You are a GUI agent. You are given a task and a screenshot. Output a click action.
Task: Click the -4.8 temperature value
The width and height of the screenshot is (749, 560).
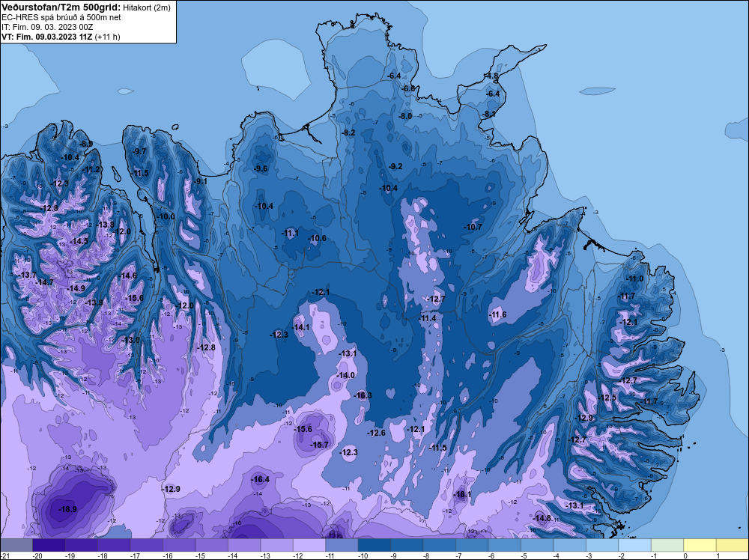[491, 76]
